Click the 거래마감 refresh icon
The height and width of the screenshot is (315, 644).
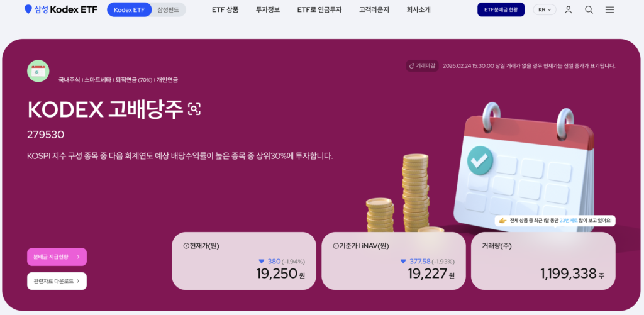412,66
